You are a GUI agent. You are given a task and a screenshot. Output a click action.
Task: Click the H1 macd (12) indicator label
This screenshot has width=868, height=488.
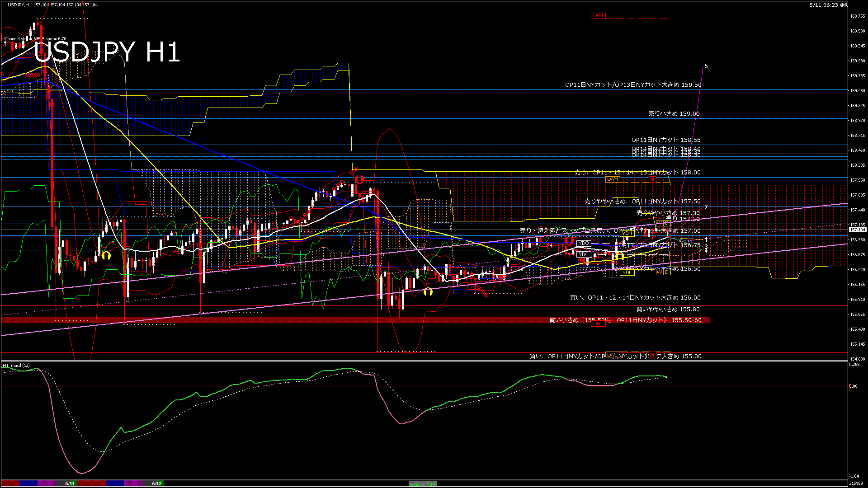click(x=16, y=365)
